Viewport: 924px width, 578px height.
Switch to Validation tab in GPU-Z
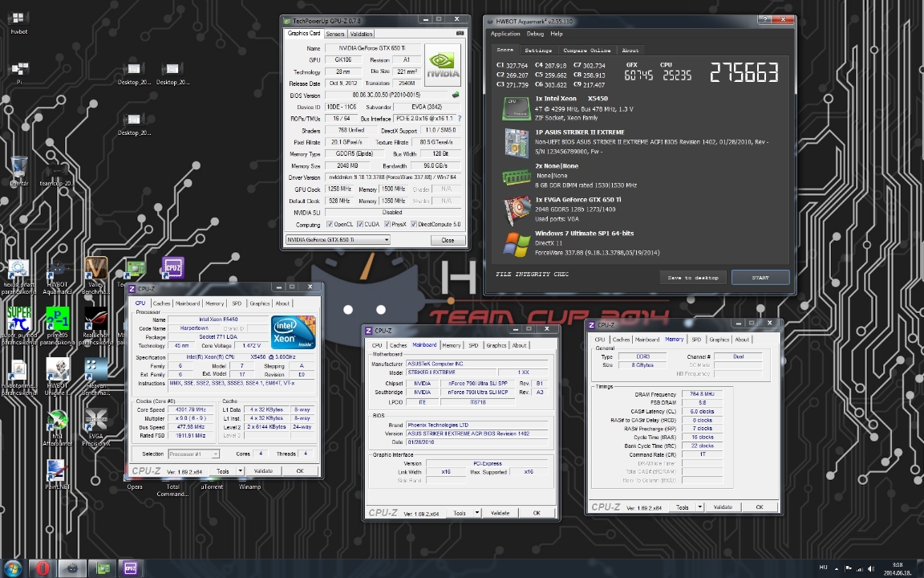pos(361,35)
